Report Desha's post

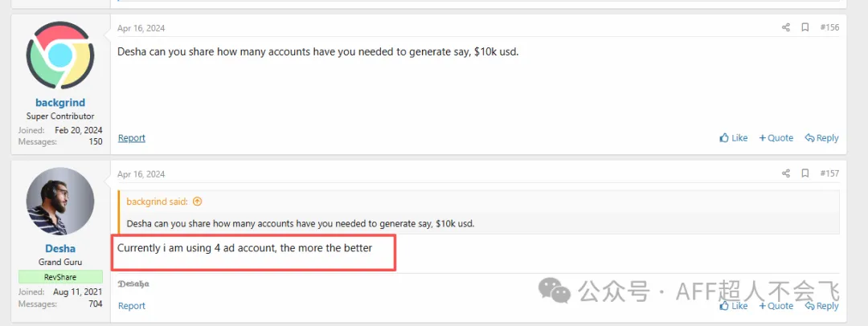click(132, 306)
